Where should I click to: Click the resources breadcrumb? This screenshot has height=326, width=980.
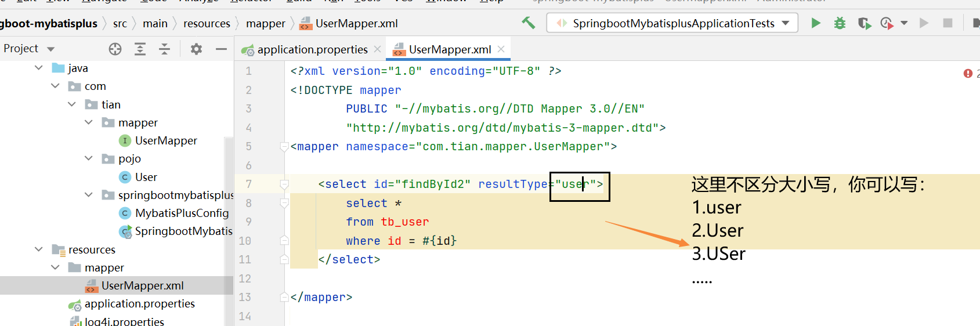click(207, 23)
